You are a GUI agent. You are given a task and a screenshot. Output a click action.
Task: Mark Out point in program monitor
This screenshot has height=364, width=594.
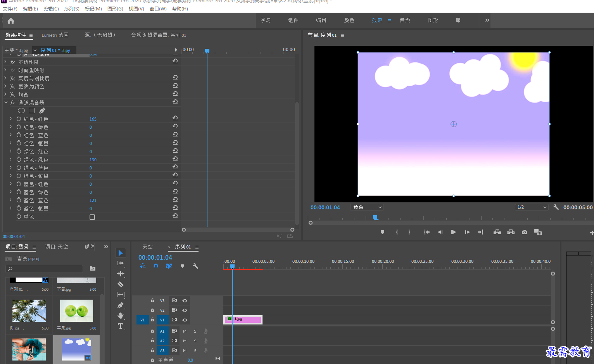pos(409,232)
